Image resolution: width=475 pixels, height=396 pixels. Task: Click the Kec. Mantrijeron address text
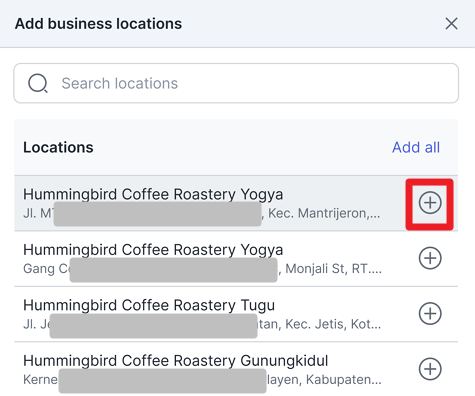click(324, 213)
